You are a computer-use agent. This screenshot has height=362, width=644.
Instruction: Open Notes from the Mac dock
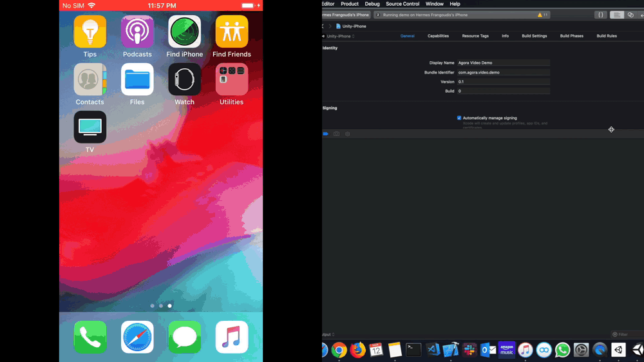point(395,350)
